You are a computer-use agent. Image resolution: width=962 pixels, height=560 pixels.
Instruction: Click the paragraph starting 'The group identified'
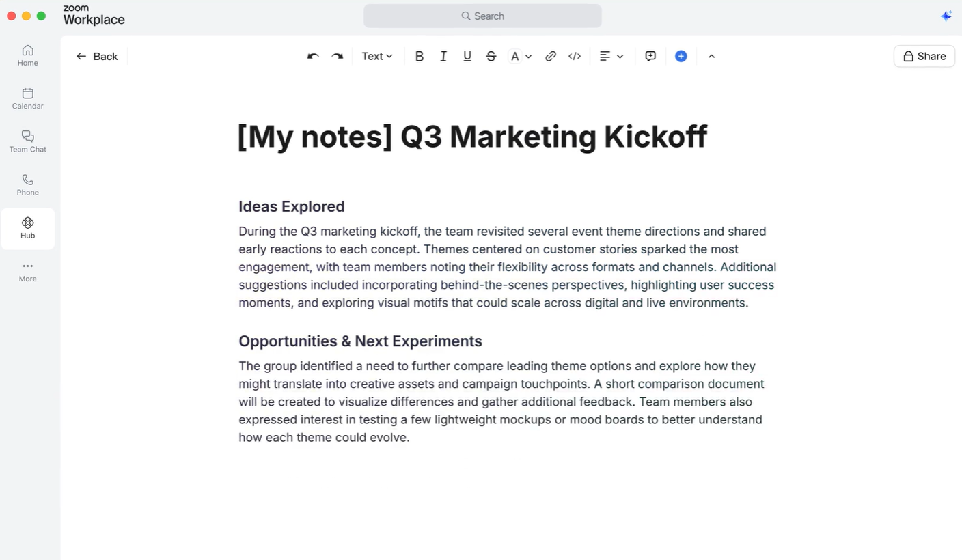tap(501, 402)
